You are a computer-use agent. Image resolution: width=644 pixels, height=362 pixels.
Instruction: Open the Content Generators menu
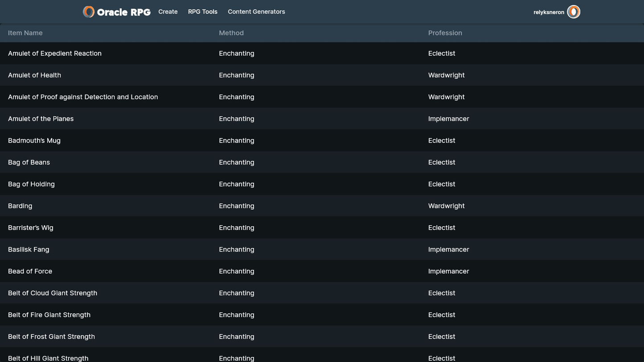(256, 12)
